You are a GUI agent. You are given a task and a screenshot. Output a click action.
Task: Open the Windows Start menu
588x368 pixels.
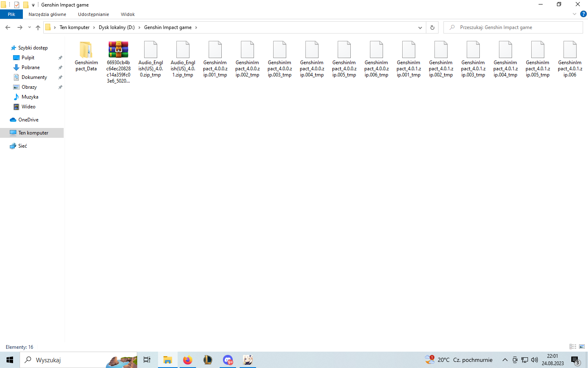[10, 360]
